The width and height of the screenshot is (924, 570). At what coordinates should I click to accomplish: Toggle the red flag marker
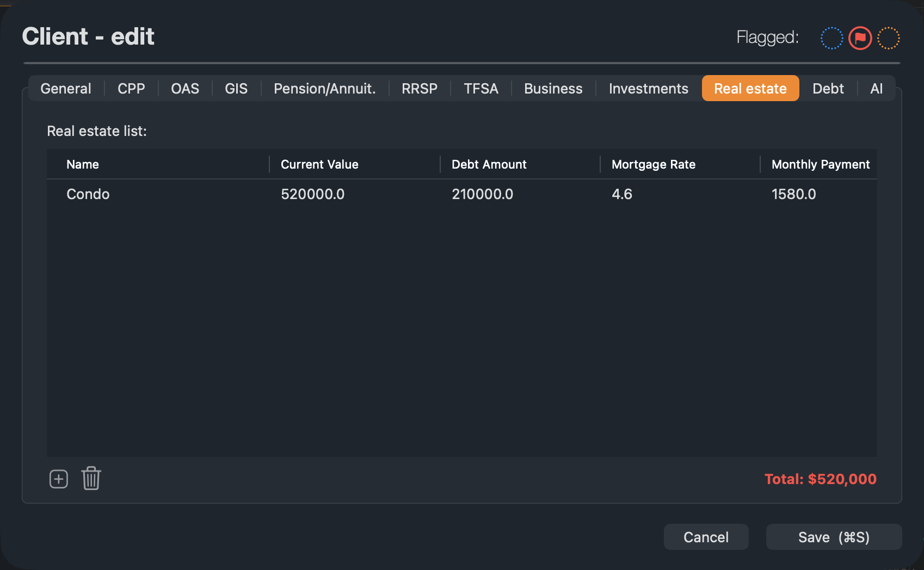pyautogui.click(x=860, y=38)
